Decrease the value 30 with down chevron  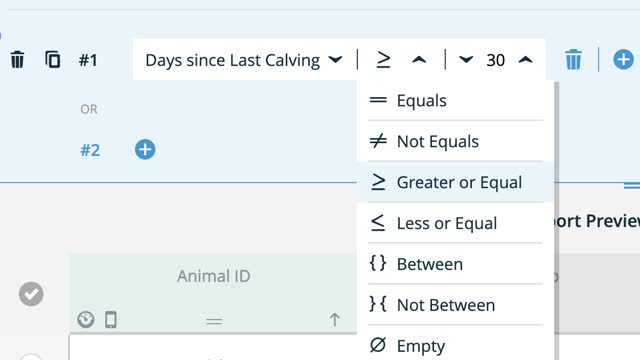pos(466,60)
